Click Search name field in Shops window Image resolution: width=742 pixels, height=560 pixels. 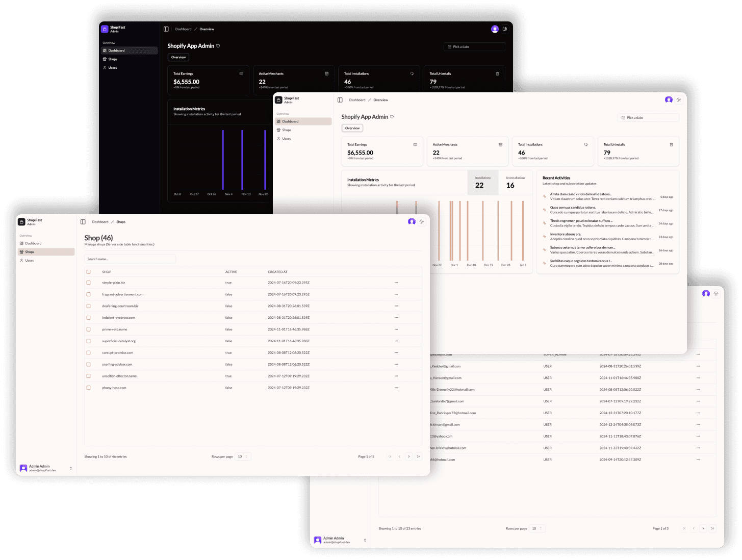coord(130,259)
